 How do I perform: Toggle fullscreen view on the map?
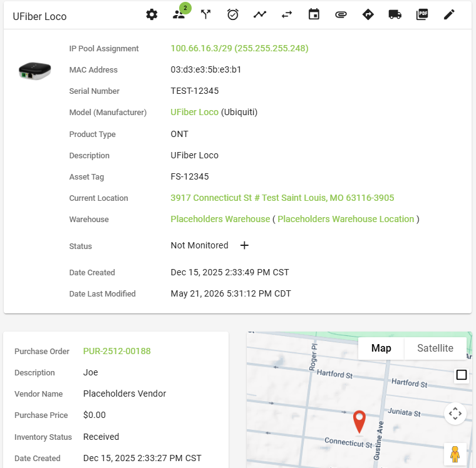point(462,375)
